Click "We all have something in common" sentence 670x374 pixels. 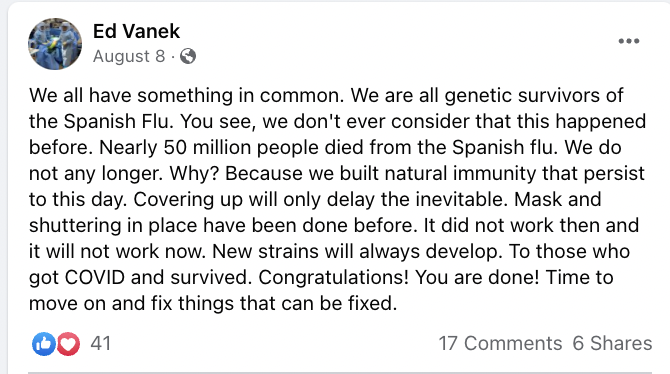(x=186, y=95)
